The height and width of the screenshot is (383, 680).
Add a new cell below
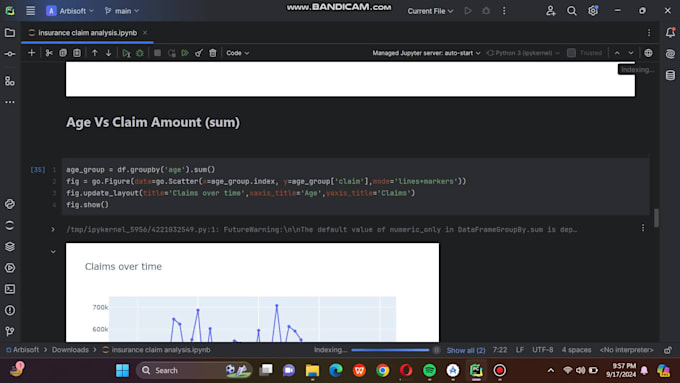coord(31,53)
